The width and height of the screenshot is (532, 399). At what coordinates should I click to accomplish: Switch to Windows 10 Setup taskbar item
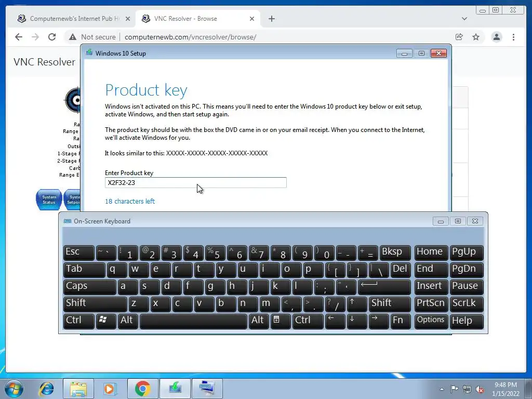(175, 389)
